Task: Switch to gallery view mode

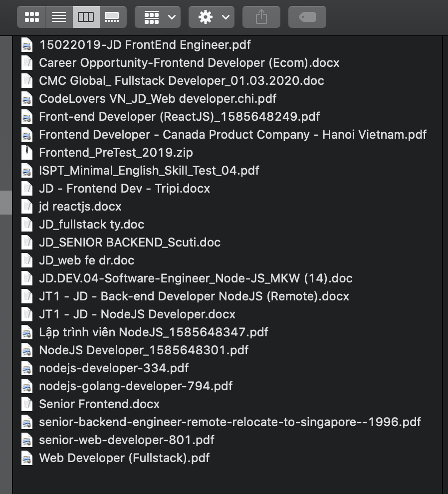Action: (x=112, y=17)
